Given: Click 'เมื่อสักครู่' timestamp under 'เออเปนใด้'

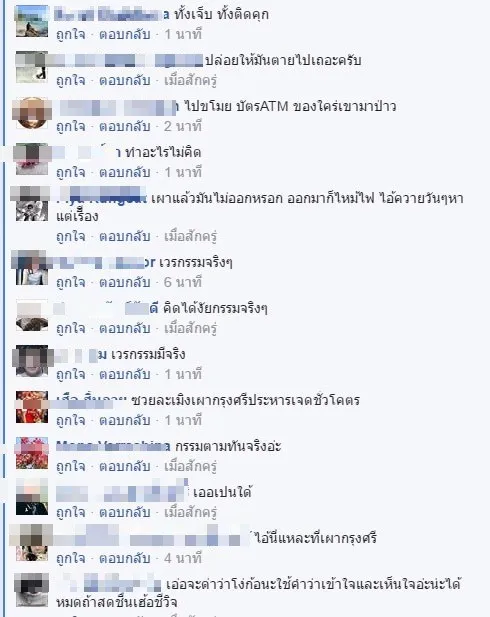Looking at the screenshot, I should pyautogui.click(x=190, y=513).
